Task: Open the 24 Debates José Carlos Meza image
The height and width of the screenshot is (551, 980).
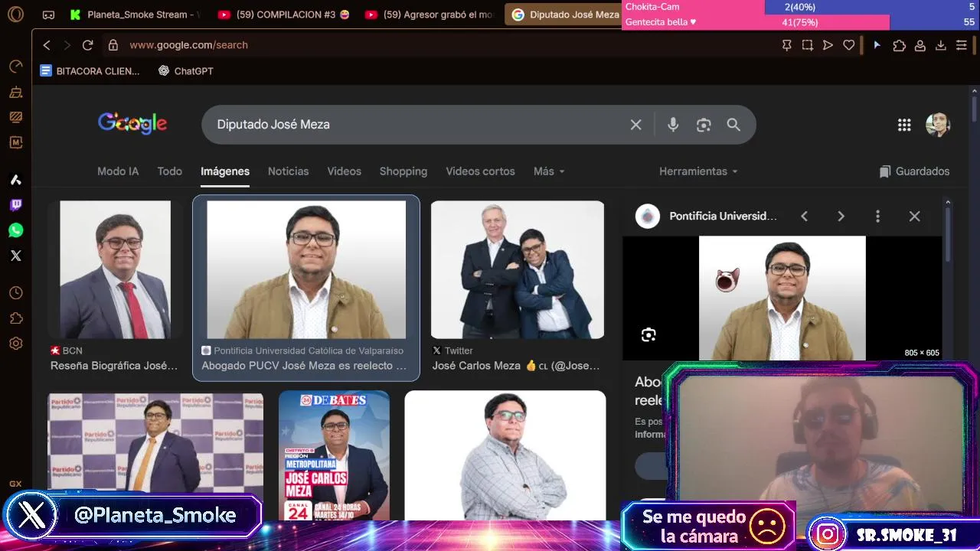Action: coord(334,456)
